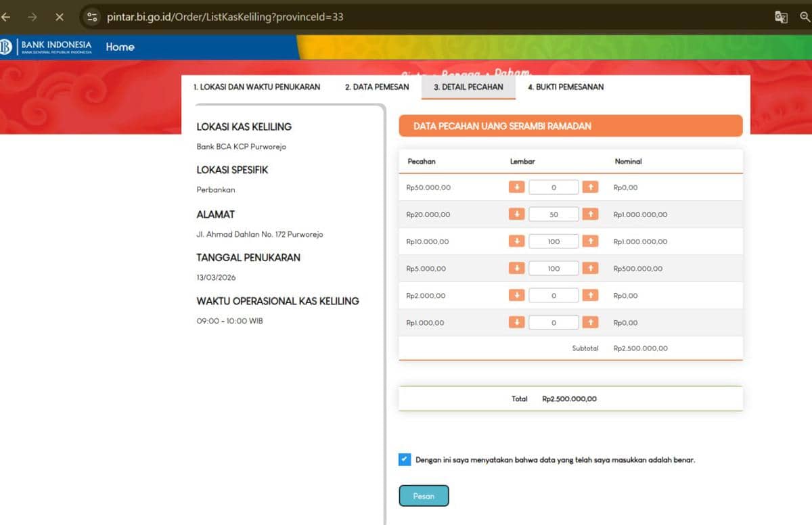Open the Data Pemesan tab
Screen dimensions: 812x525
click(x=377, y=87)
